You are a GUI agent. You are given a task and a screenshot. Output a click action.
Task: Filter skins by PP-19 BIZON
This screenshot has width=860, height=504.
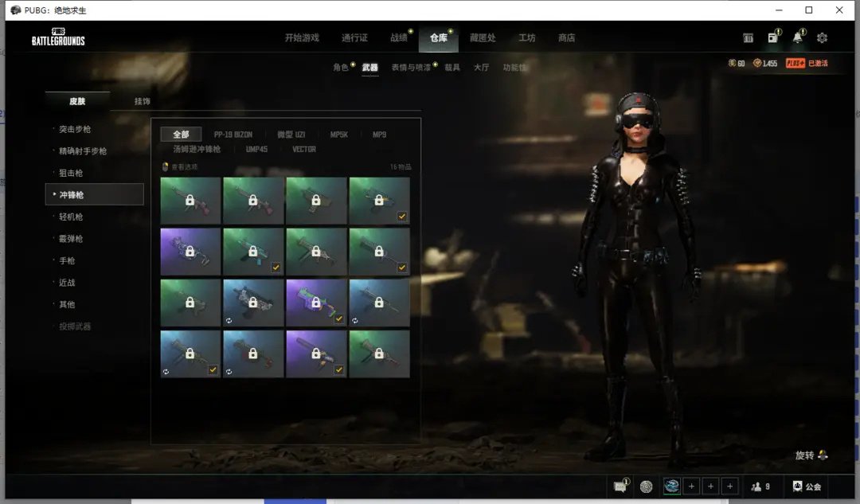[x=233, y=135]
